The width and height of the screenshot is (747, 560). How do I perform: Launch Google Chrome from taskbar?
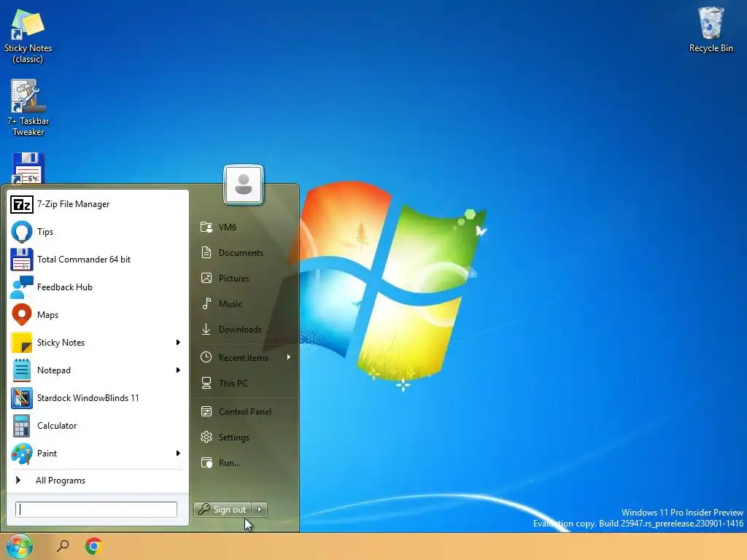click(x=94, y=546)
